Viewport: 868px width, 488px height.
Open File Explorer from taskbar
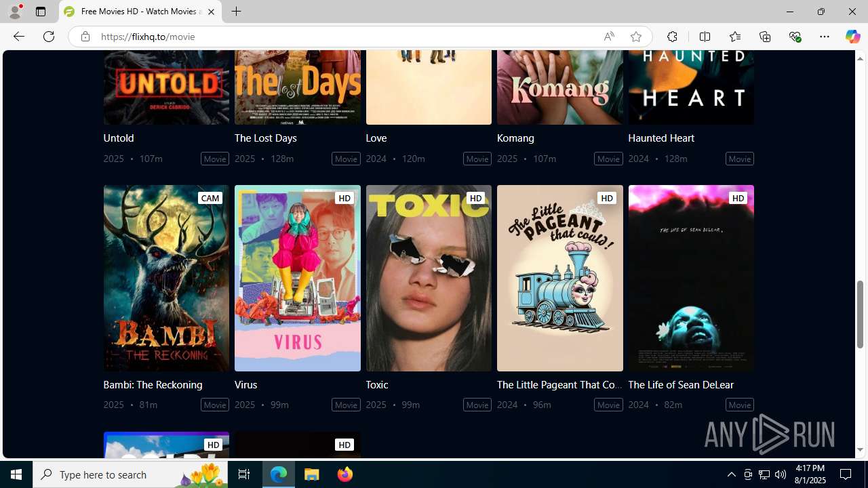(312, 474)
